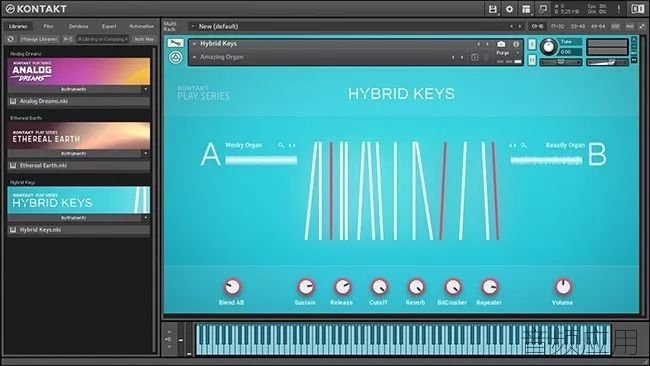Select rack page 01-16
The height and width of the screenshot is (366, 650).
pos(538,26)
